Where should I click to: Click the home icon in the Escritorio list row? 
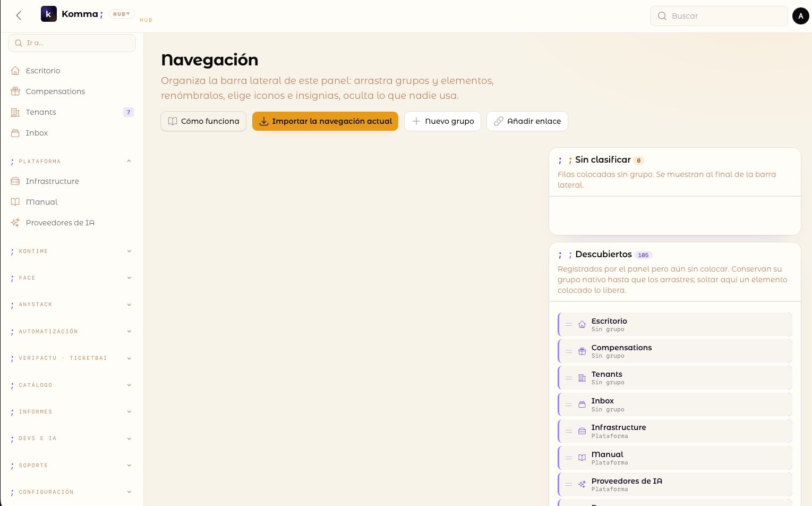pos(582,324)
